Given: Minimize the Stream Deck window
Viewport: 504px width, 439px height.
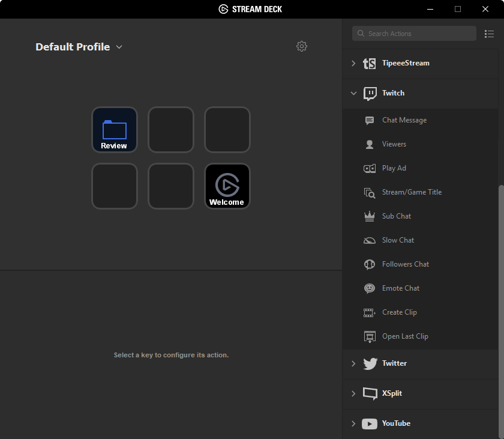Looking at the screenshot, I should [x=430, y=9].
